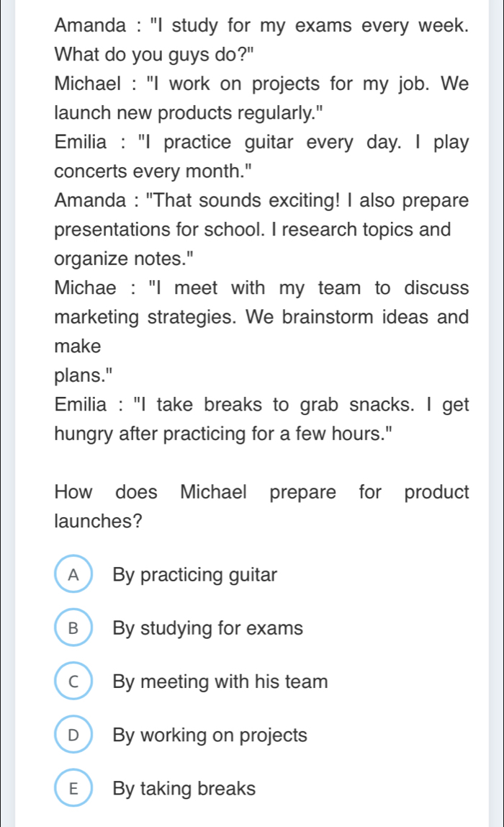Click Emilia's line "I take breaks to grab snacks"
This screenshot has height=827, width=504.
click(261, 403)
